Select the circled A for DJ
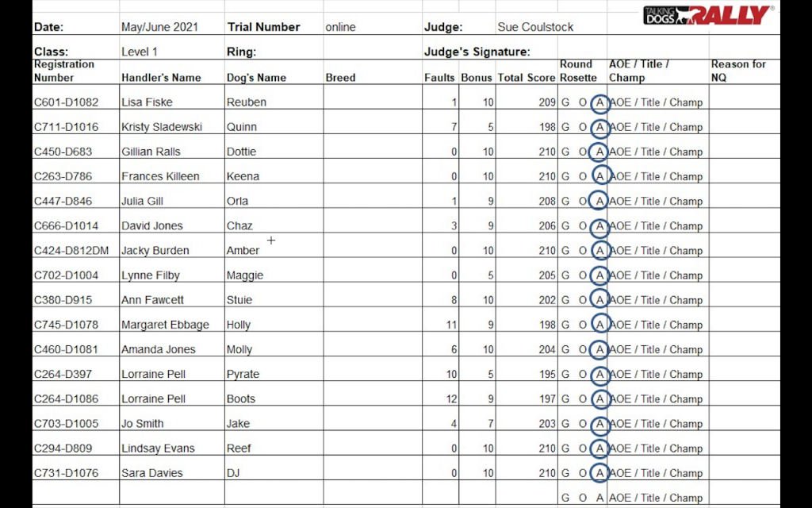 599,473
